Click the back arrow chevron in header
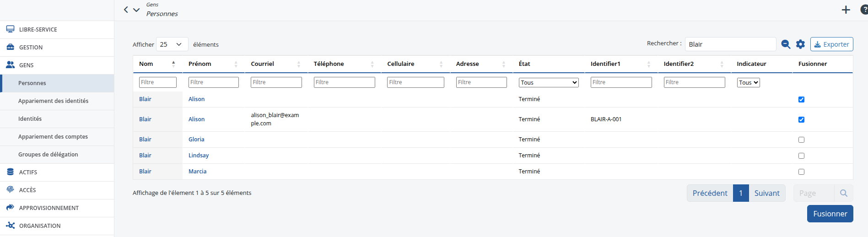 126,10
